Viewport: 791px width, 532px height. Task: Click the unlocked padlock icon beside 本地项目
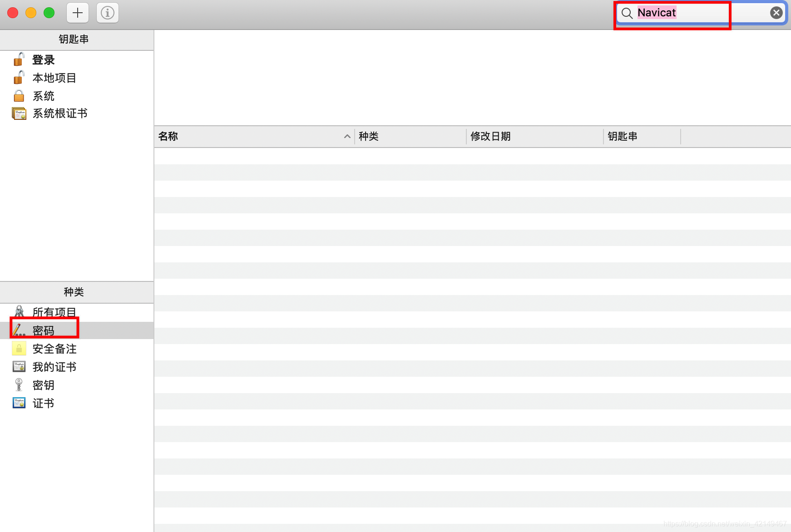click(19, 77)
